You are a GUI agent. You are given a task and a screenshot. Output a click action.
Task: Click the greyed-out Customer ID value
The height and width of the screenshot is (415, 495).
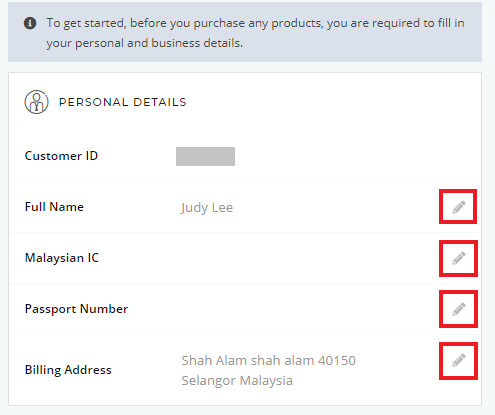(205, 156)
